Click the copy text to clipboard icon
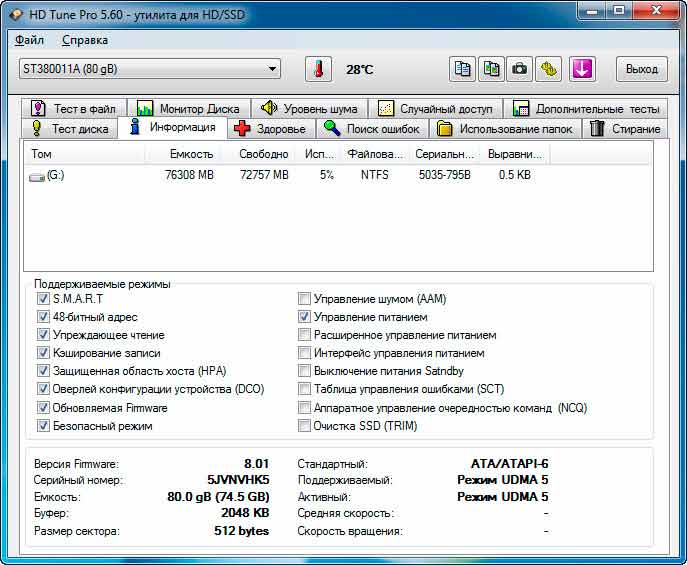Screen dimensions: 687x565 point(462,69)
